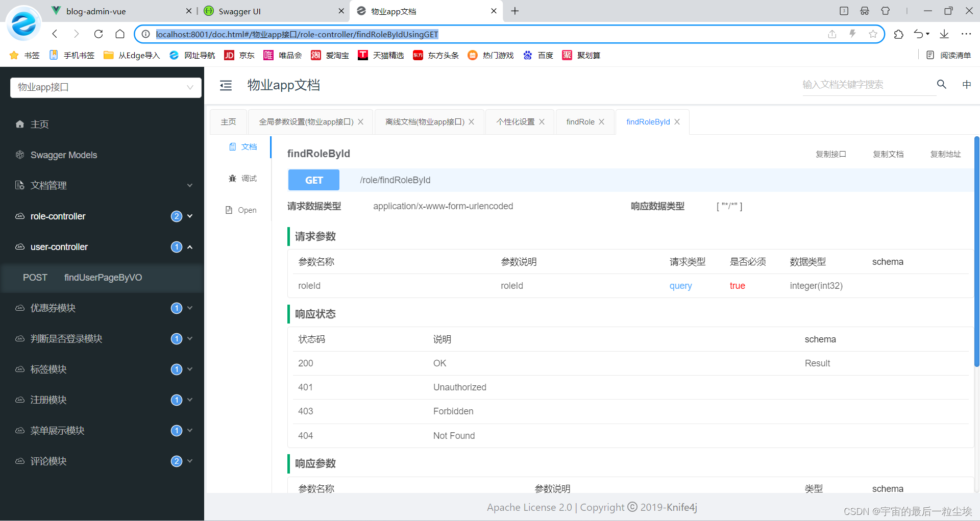
Task: Go to browser home page icon
Action: point(120,34)
